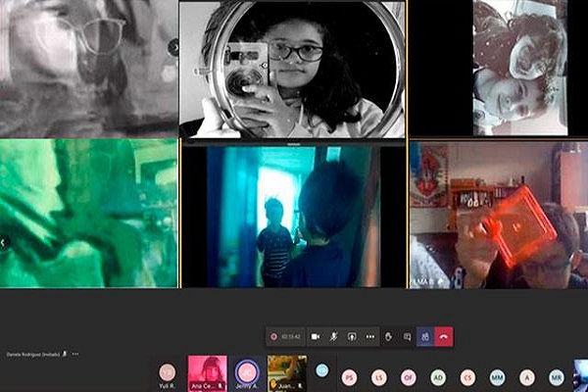The height and width of the screenshot is (392, 588).
Task: Click the MM participant avatar
Action: tap(497, 376)
